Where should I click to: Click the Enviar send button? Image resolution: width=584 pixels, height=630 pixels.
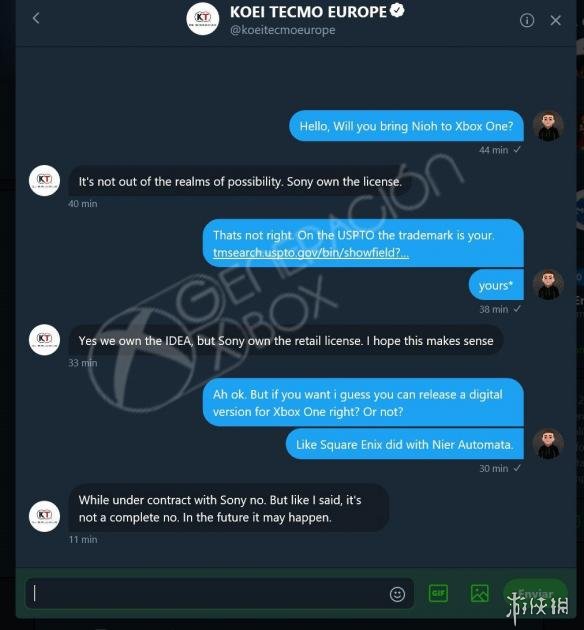click(x=535, y=593)
